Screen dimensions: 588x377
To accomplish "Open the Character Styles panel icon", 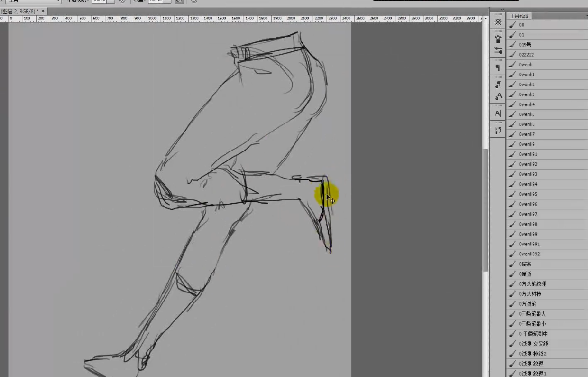I will pos(497,96).
